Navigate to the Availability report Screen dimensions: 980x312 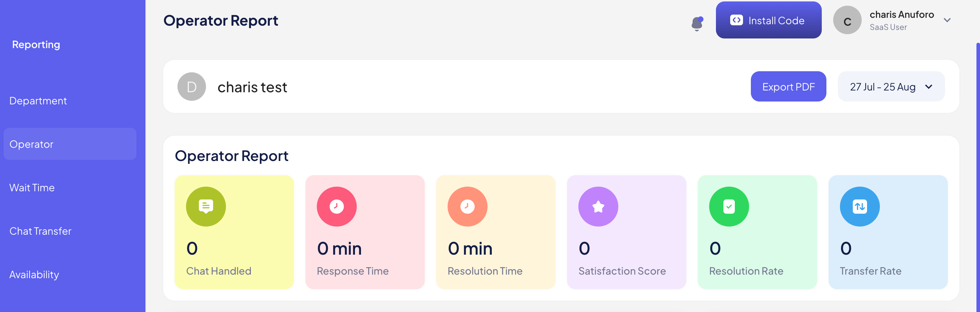pyautogui.click(x=34, y=274)
